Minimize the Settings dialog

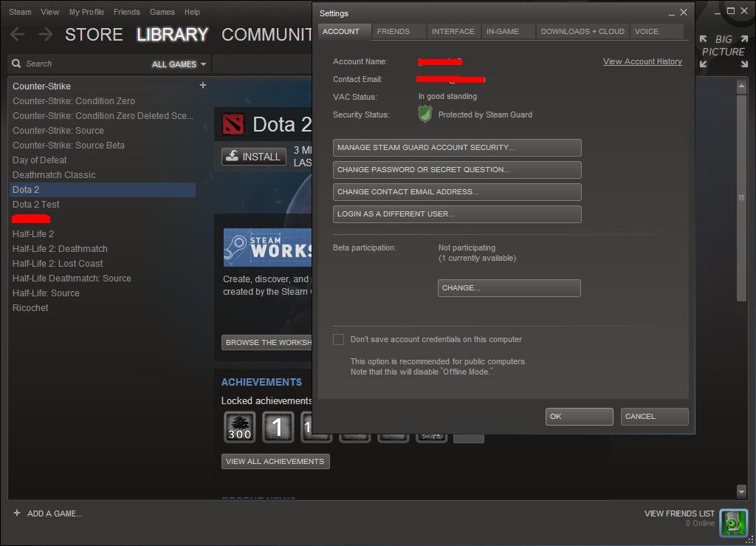click(x=671, y=13)
